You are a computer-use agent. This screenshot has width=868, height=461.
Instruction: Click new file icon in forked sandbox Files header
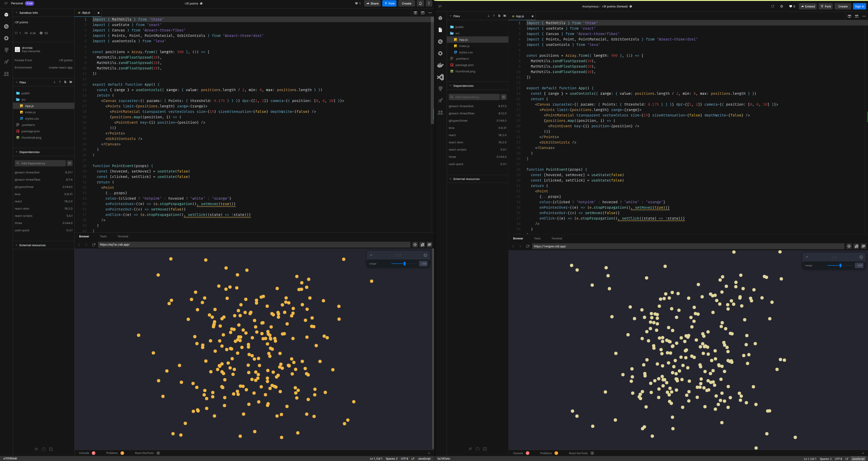pos(499,16)
